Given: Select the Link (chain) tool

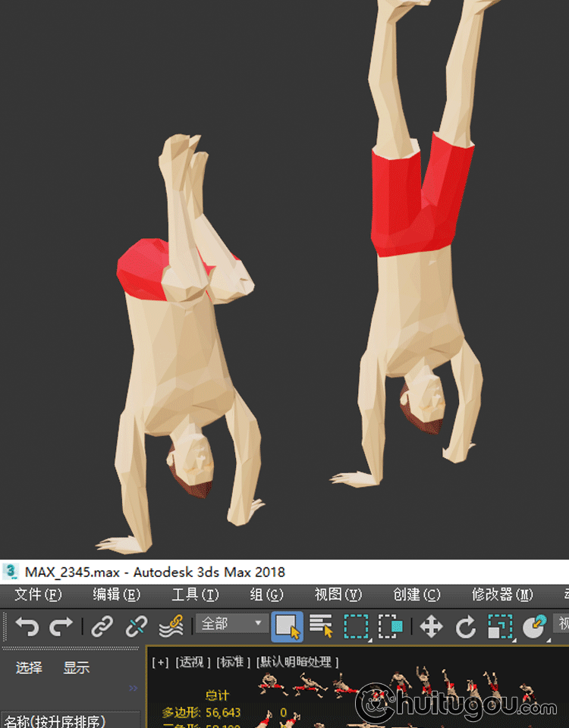Looking at the screenshot, I should point(102,627).
